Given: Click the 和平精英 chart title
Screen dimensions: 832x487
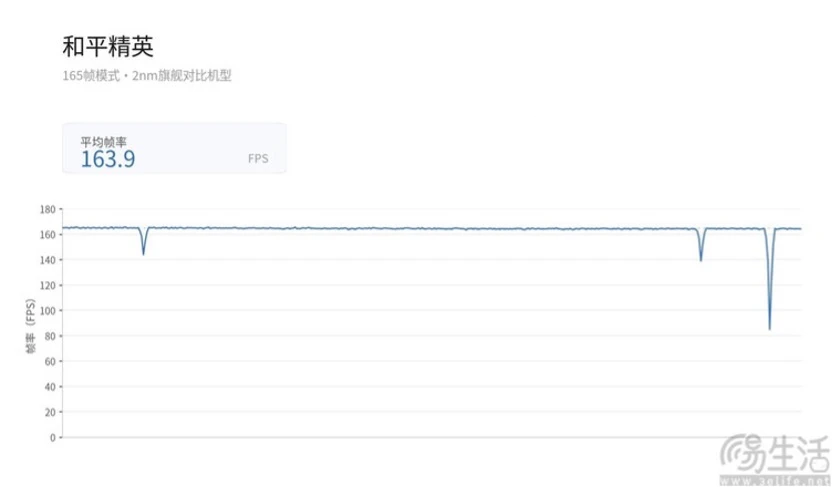Looking at the screenshot, I should [x=108, y=46].
